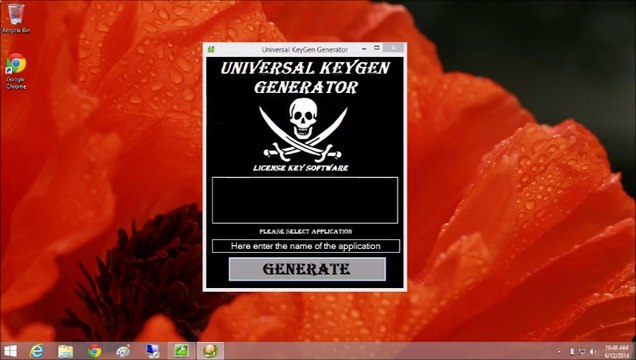636x360 pixels.
Task: Open the taskbar clock showing 10:48 AM
Action: tap(617, 351)
